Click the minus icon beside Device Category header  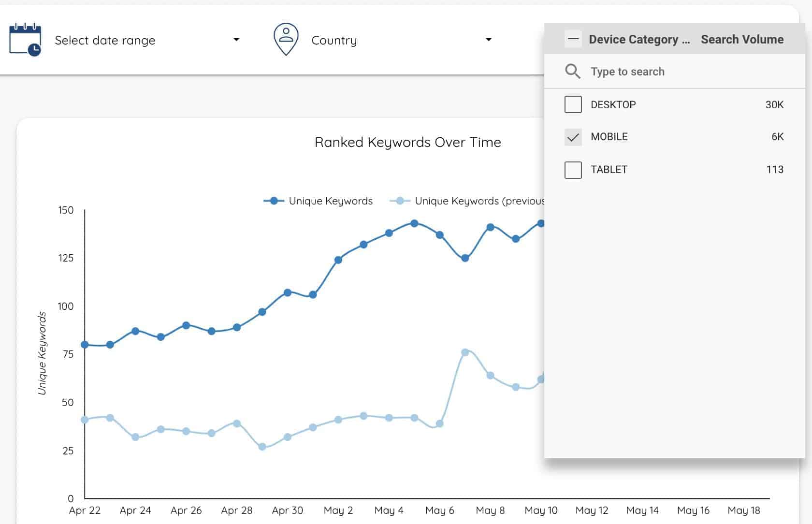[x=573, y=39]
